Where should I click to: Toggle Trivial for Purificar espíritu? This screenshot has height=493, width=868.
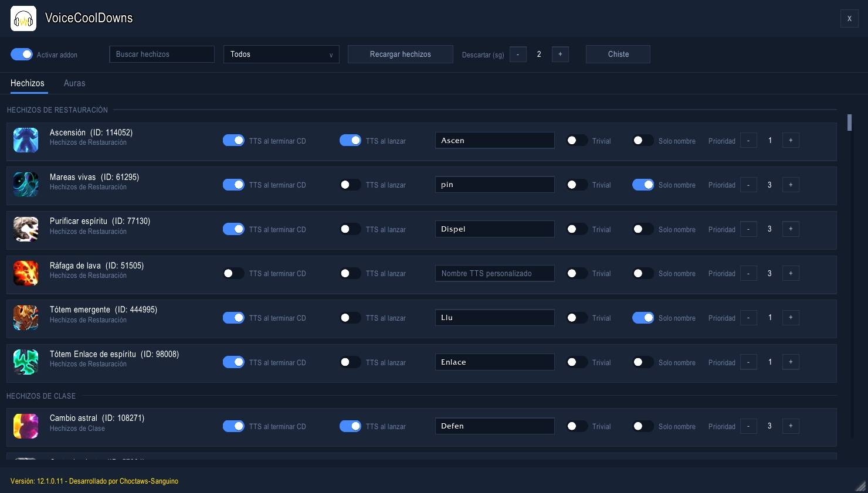577,229
